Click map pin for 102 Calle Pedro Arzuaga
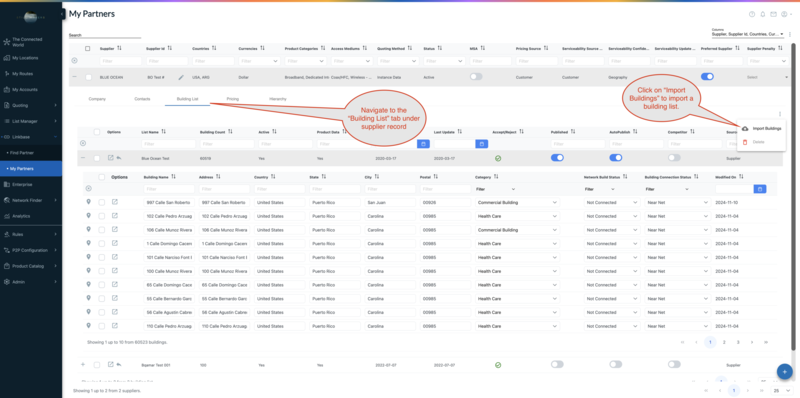The image size is (800, 398). click(x=88, y=216)
